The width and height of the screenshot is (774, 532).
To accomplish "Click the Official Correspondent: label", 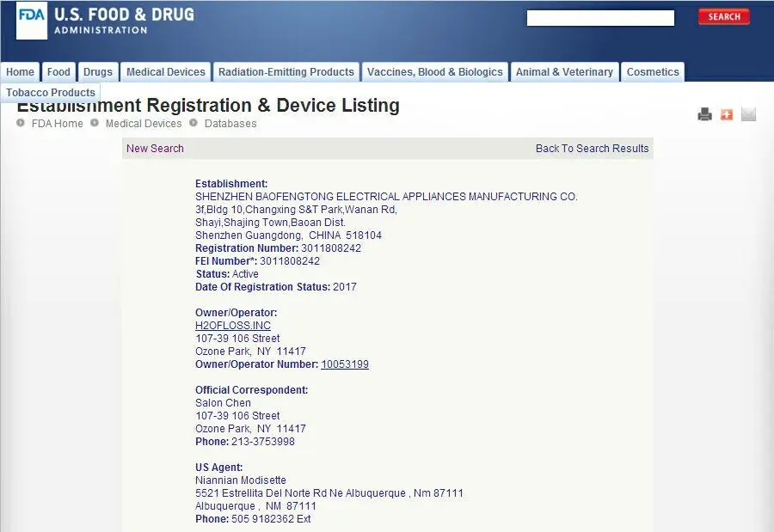I will point(252,390).
